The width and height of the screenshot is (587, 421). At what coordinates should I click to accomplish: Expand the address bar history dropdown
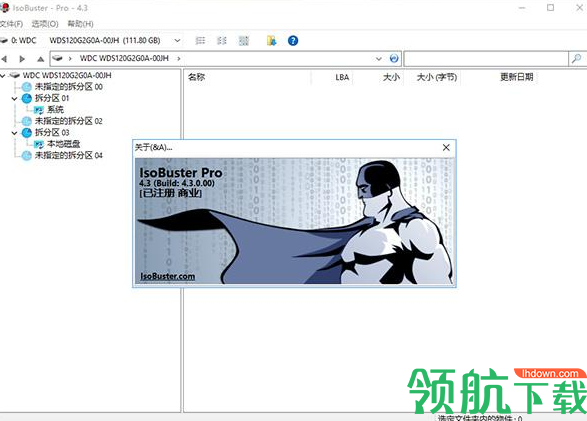pos(379,58)
